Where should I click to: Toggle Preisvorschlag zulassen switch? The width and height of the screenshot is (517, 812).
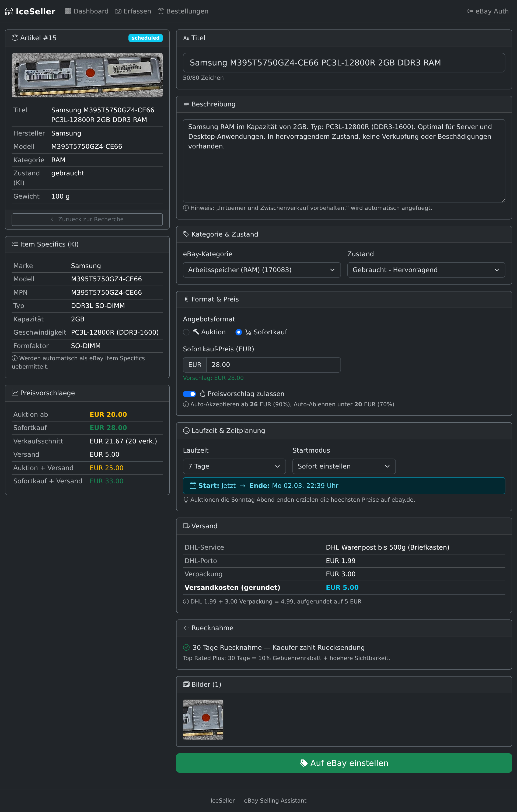pos(189,394)
